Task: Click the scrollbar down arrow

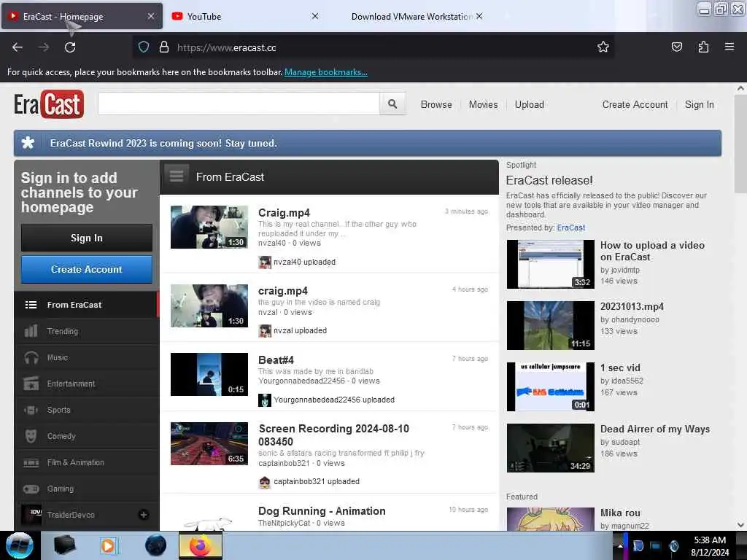Action: (740, 525)
